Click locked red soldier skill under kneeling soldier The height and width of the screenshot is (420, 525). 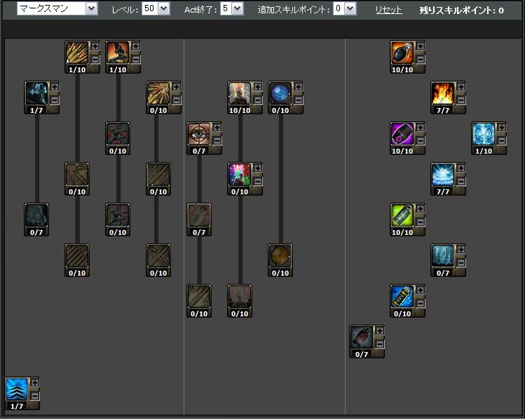(x=118, y=134)
